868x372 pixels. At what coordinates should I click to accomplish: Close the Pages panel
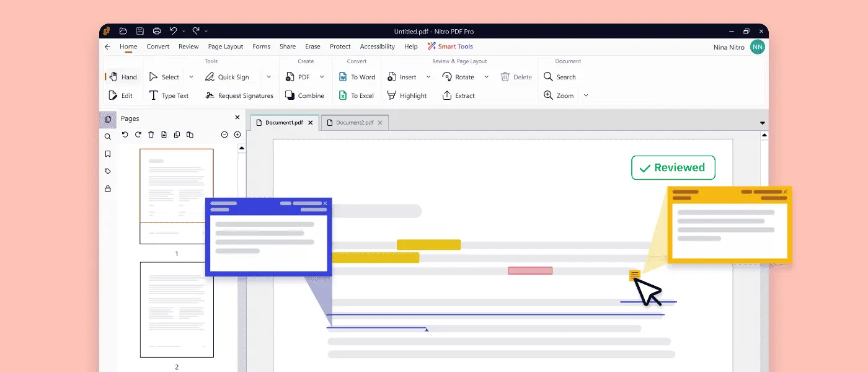[x=237, y=118]
